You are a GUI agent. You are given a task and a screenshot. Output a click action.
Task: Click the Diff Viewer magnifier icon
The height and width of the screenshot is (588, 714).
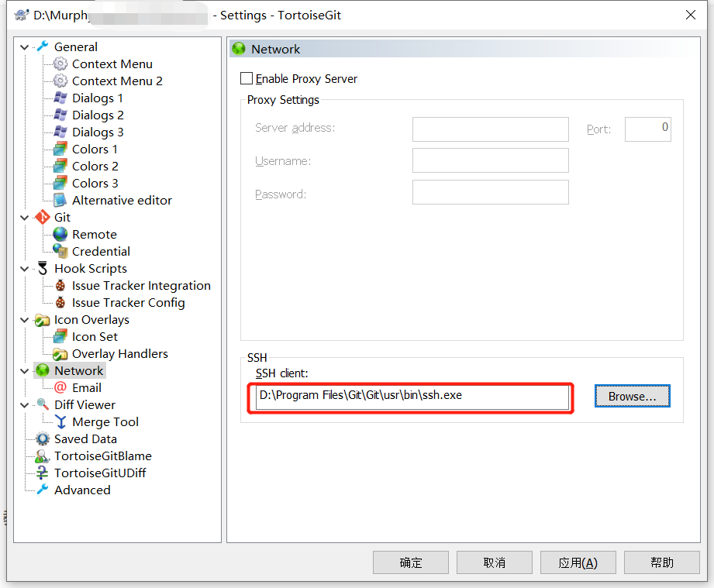(x=43, y=404)
